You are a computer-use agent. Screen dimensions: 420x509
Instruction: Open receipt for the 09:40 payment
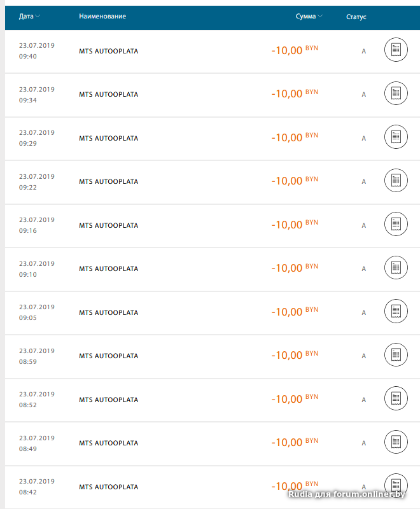point(396,50)
